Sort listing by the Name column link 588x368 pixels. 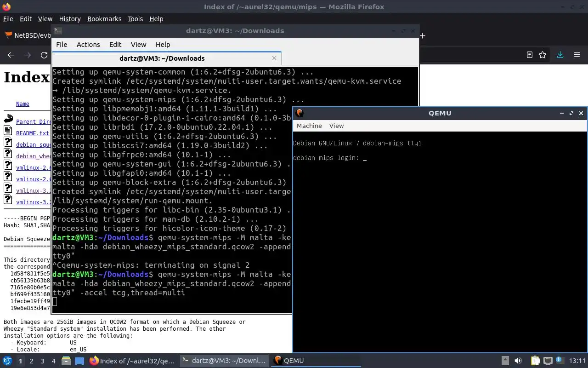point(23,104)
